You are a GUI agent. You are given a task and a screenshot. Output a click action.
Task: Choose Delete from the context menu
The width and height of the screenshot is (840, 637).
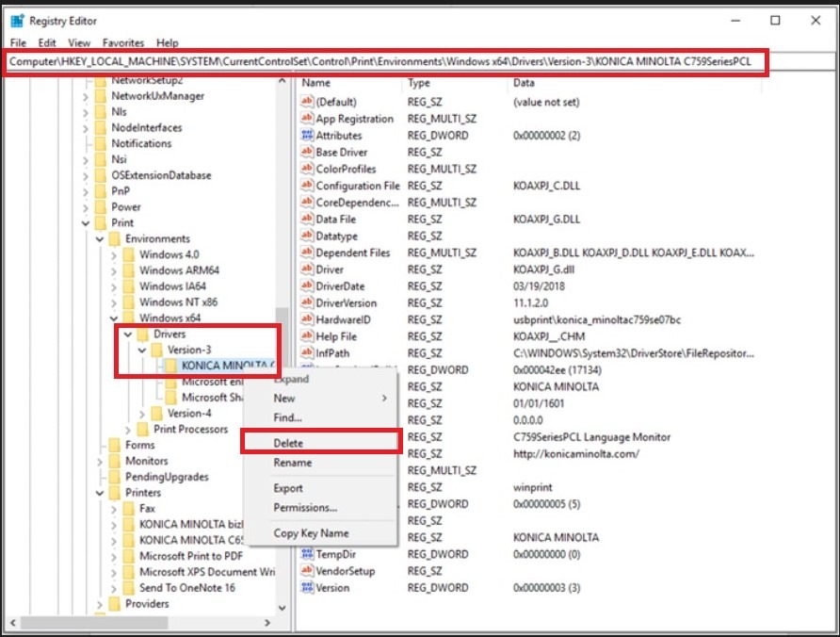pos(288,443)
